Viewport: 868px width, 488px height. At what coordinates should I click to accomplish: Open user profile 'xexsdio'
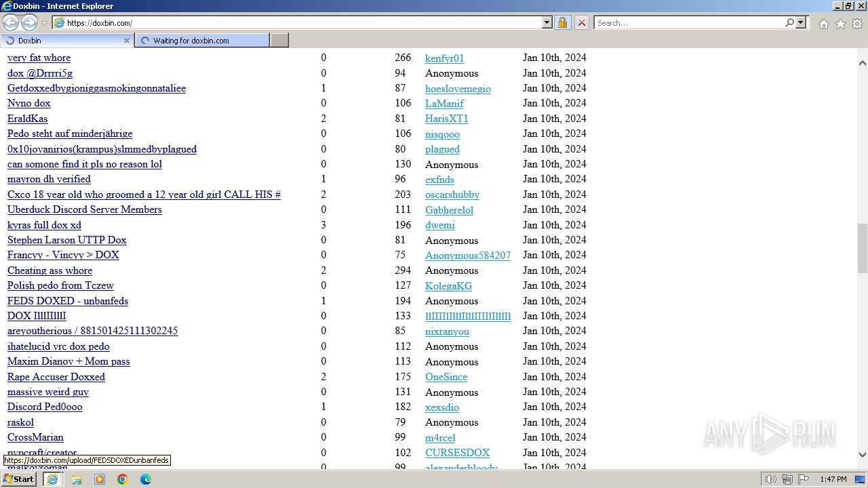pyautogui.click(x=442, y=407)
